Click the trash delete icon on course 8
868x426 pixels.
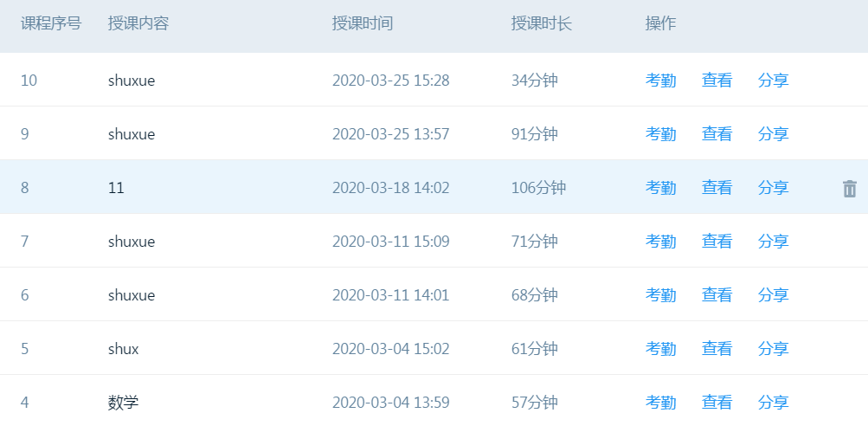click(850, 188)
